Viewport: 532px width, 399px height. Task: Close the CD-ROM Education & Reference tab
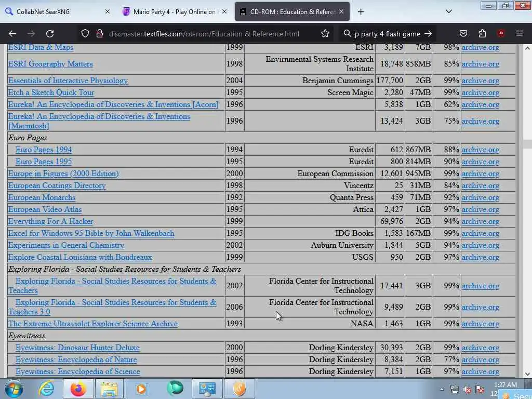(341, 11)
